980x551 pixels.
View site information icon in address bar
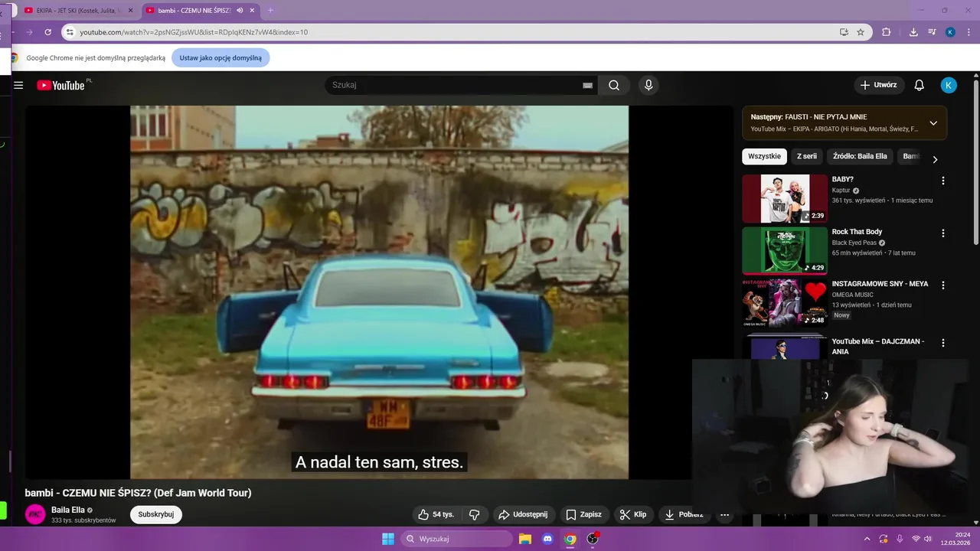pos(70,32)
